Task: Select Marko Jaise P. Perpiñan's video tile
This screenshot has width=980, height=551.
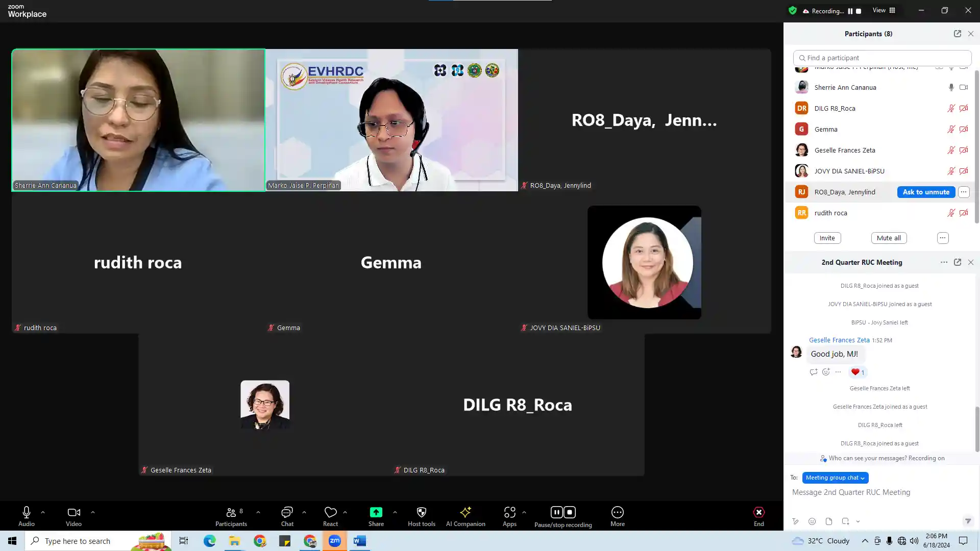Action: (x=391, y=120)
